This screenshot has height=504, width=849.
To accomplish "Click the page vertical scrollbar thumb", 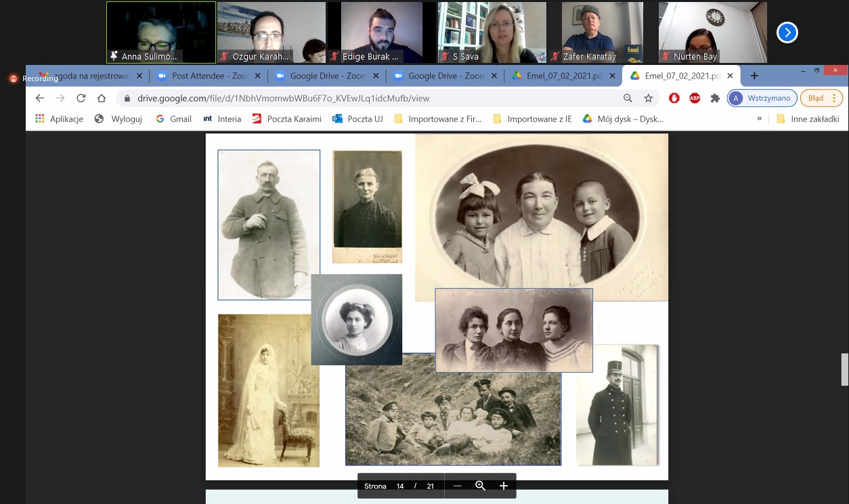I will click(x=844, y=369).
